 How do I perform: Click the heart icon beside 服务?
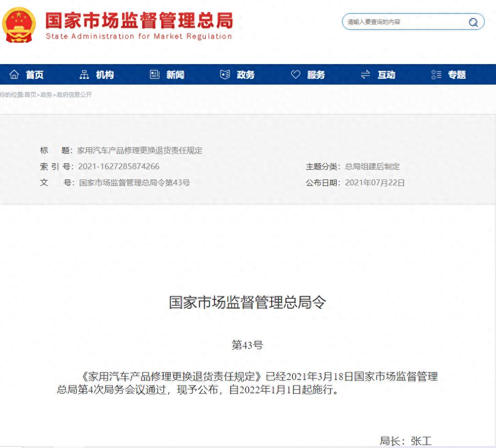[296, 74]
